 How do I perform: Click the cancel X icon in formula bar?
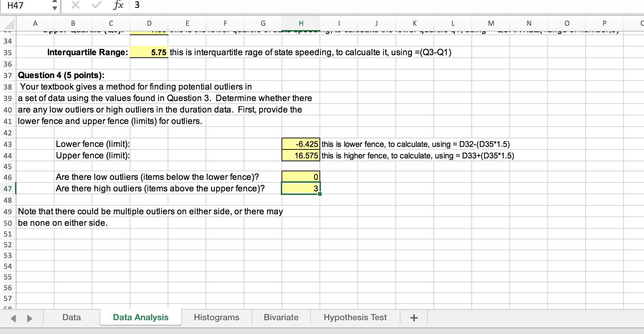click(x=75, y=5)
